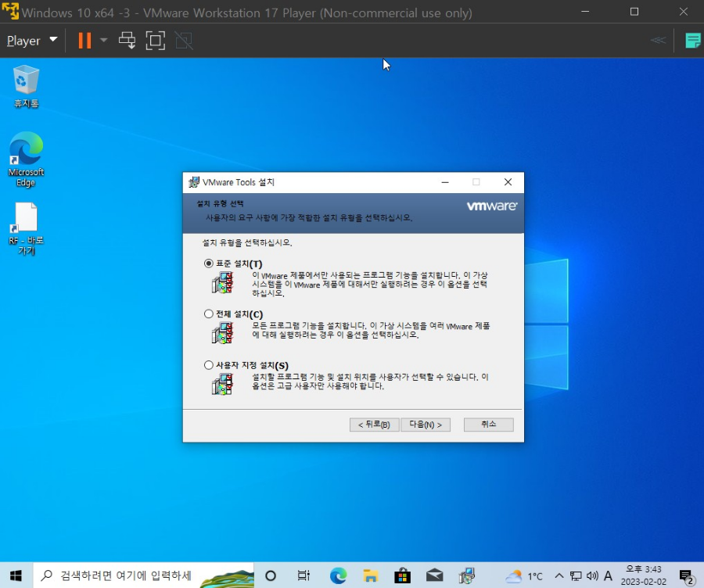Click the taskbar search box
The width and height of the screenshot is (704, 588).
pyautogui.click(x=144, y=575)
